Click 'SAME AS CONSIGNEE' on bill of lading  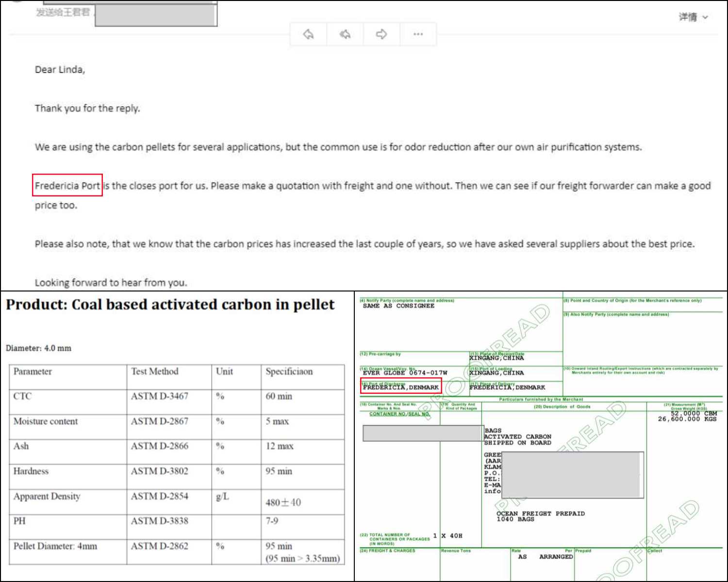click(x=398, y=306)
